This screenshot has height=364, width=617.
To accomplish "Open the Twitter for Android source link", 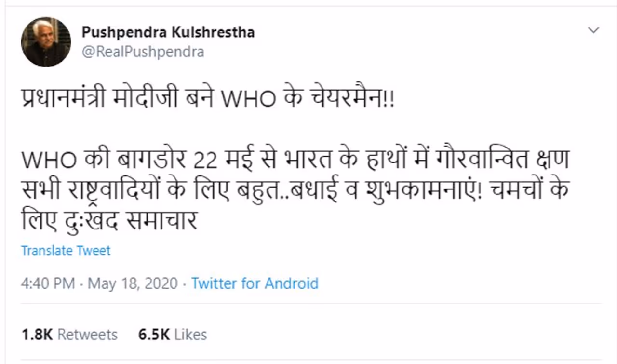I will (255, 283).
